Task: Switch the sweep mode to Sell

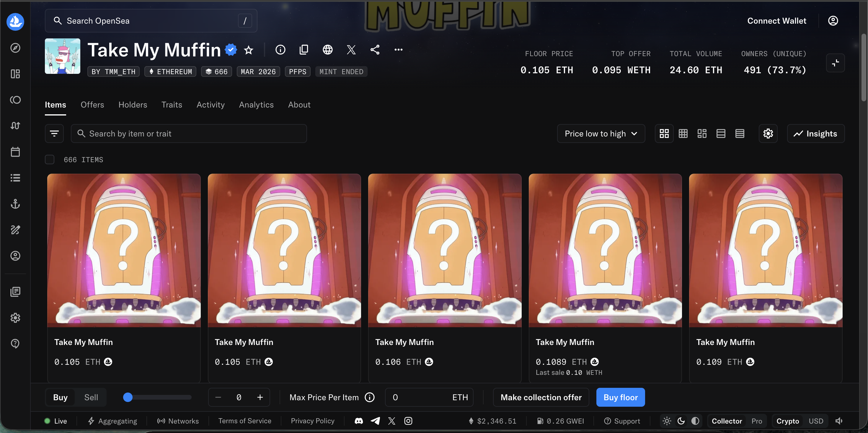Action: (x=90, y=397)
